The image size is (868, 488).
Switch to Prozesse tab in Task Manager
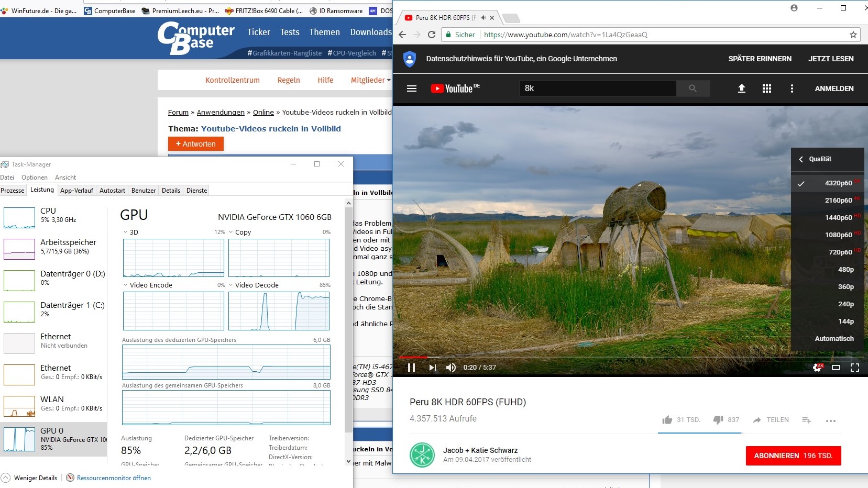point(13,191)
